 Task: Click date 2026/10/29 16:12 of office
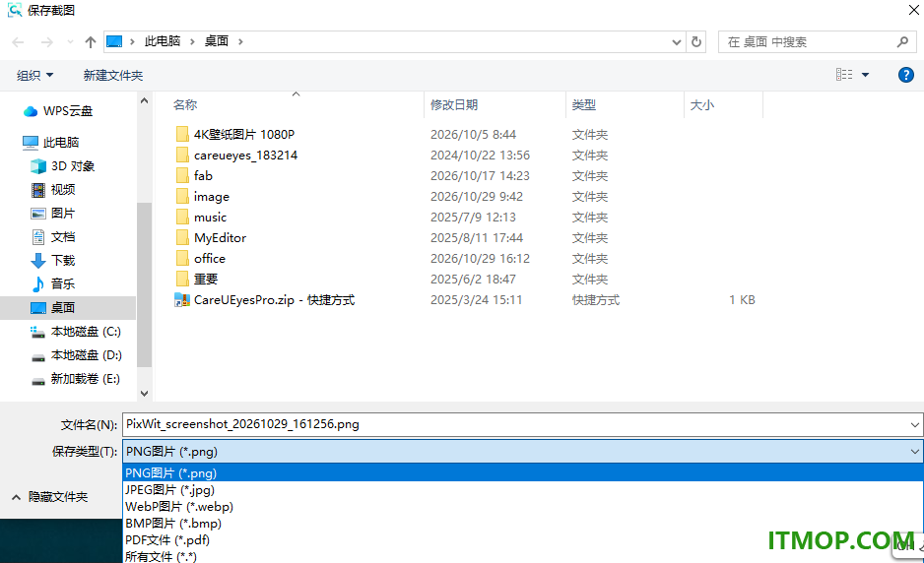[480, 259]
